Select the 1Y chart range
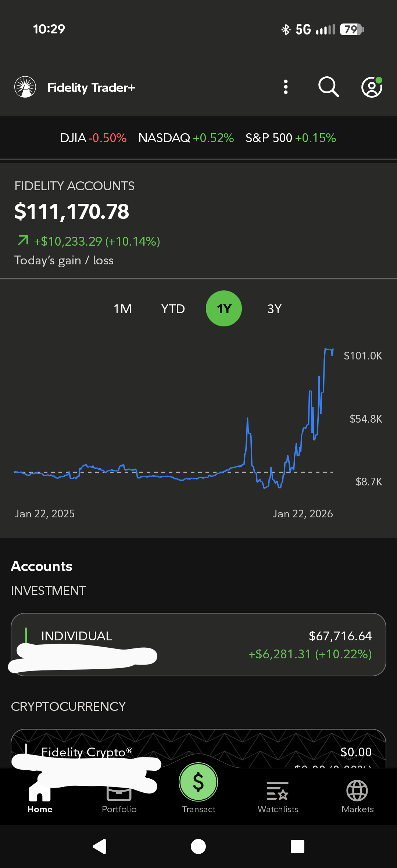Image resolution: width=397 pixels, height=868 pixels. click(224, 308)
